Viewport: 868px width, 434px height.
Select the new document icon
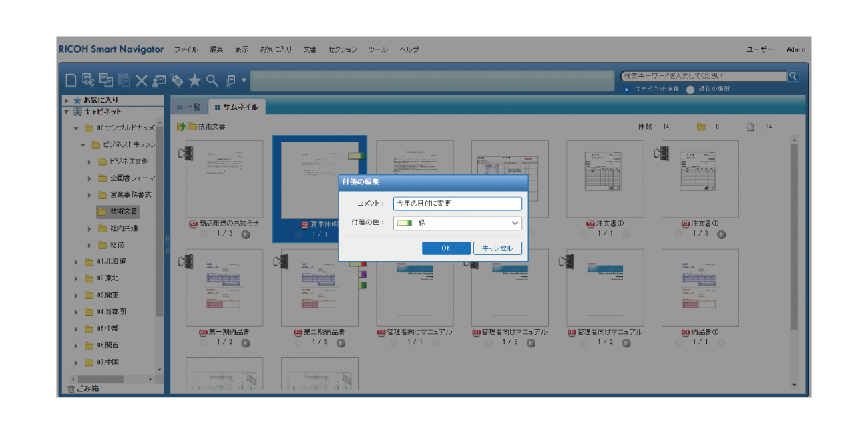pyautogui.click(x=71, y=80)
